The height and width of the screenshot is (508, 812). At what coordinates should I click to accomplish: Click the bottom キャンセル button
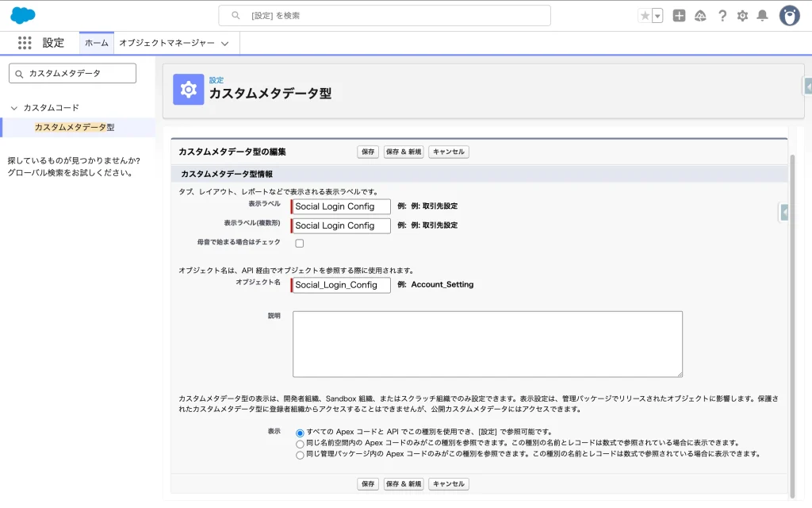click(448, 483)
